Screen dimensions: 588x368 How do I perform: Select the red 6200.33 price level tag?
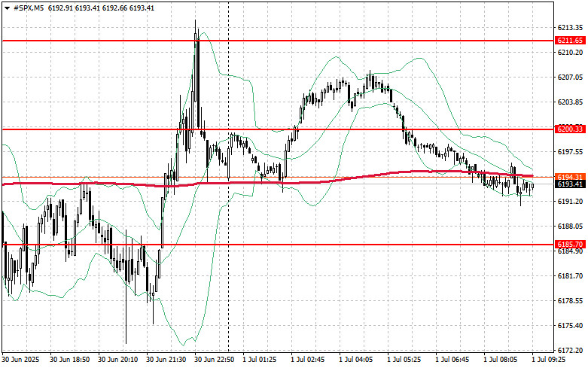click(x=568, y=129)
